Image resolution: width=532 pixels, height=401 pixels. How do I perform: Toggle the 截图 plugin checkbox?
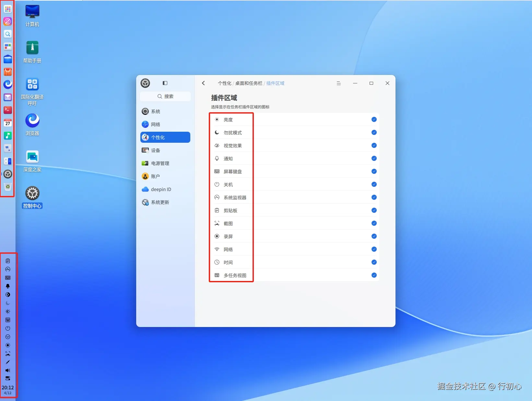374,223
